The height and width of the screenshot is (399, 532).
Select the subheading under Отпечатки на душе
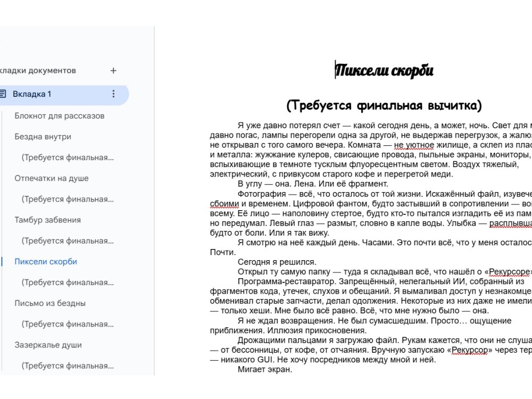(x=68, y=199)
